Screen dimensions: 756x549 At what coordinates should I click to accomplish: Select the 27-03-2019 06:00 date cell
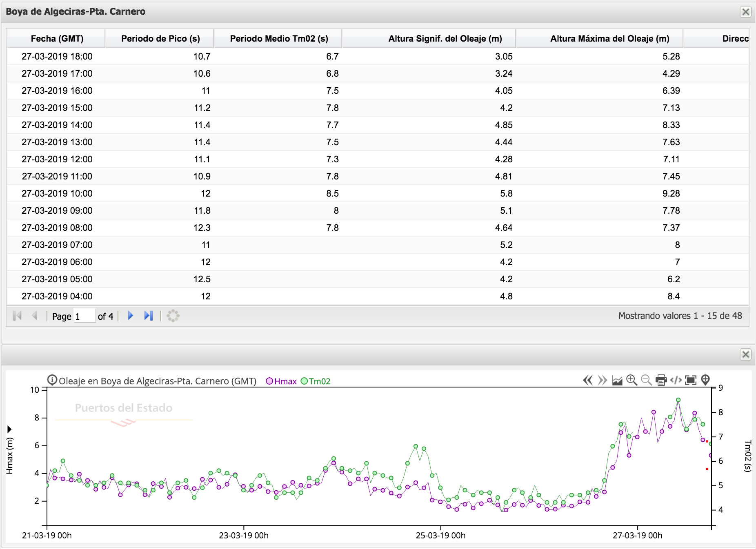coord(57,262)
